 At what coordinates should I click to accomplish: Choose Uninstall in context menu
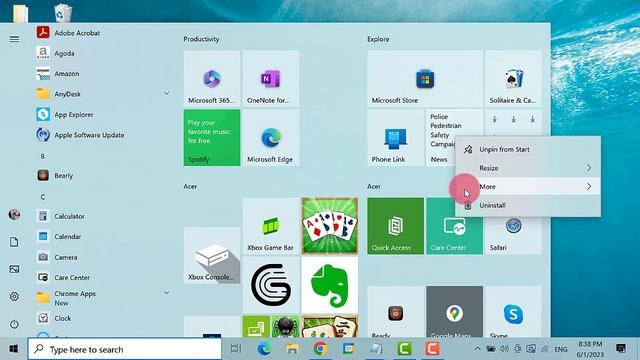click(528, 205)
